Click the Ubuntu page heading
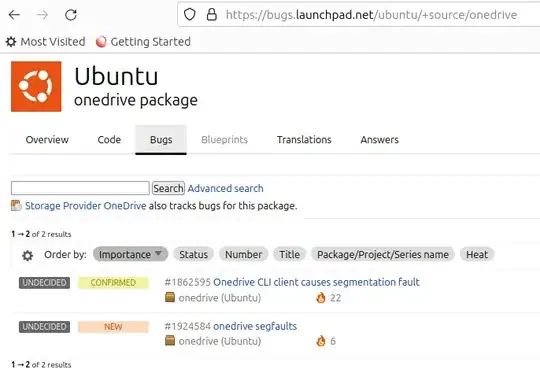The width and height of the screenshot is (540, 384). point(116,76)
